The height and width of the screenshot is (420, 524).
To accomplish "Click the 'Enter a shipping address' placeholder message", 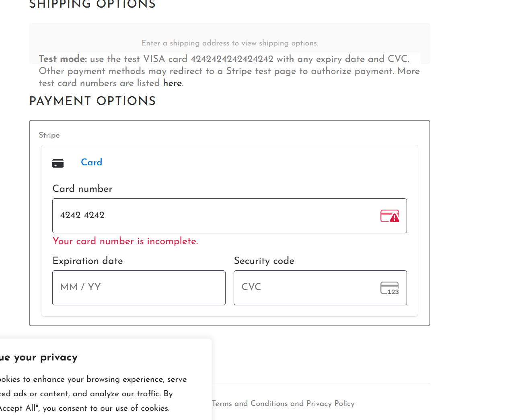I will (x=230, y=43).
